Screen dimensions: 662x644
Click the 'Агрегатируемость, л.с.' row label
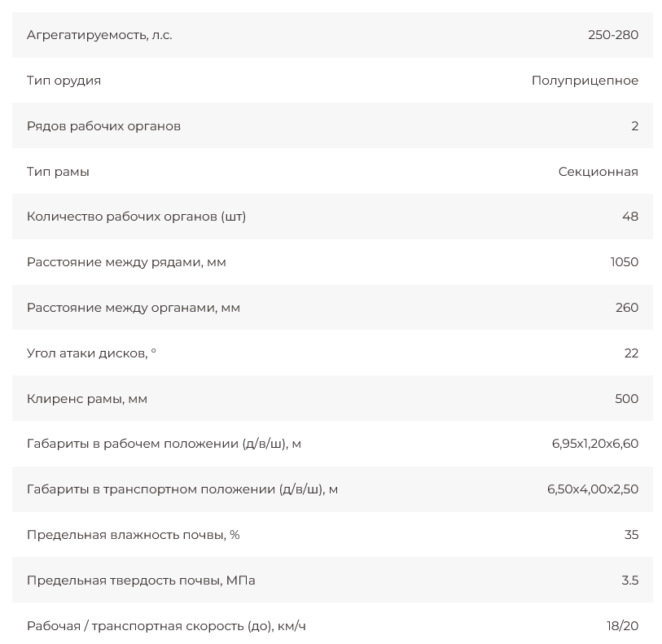click(99, 35)
